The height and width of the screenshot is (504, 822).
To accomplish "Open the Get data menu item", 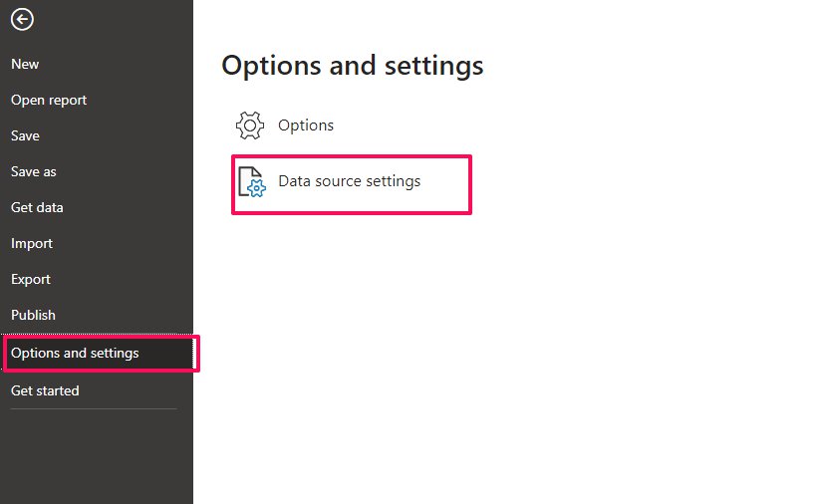I will coord(37,207).
